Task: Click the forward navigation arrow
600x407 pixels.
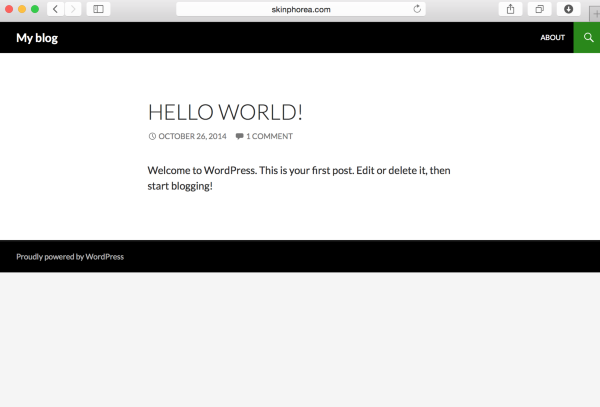Action: [73, 9]
